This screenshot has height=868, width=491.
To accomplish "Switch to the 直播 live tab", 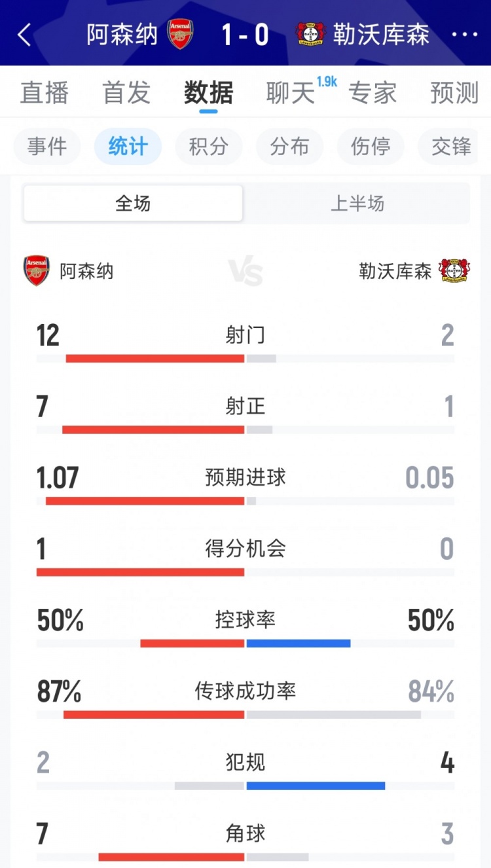I will (x=46, y=92).
